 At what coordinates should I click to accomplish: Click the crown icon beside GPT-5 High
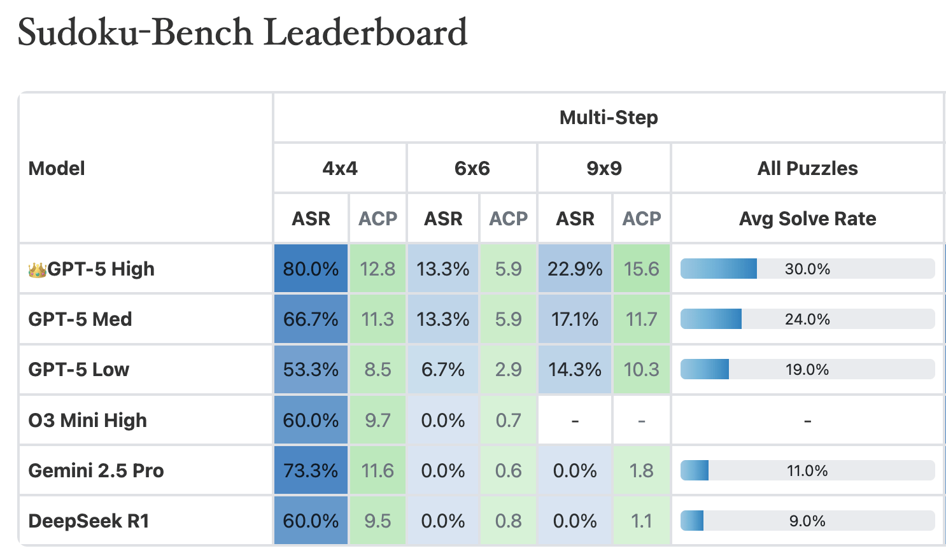click(38, 270)
